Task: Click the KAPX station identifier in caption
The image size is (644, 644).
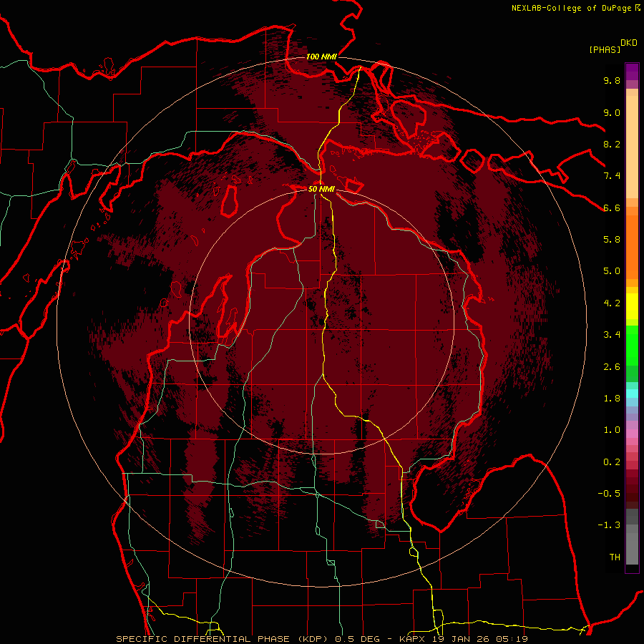Action: (x=414, y=639)
